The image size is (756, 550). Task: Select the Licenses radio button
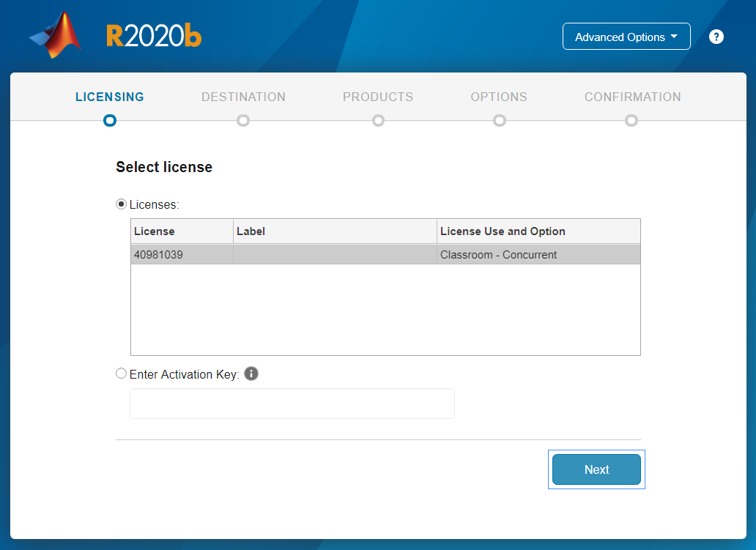(x=121, y=204)
